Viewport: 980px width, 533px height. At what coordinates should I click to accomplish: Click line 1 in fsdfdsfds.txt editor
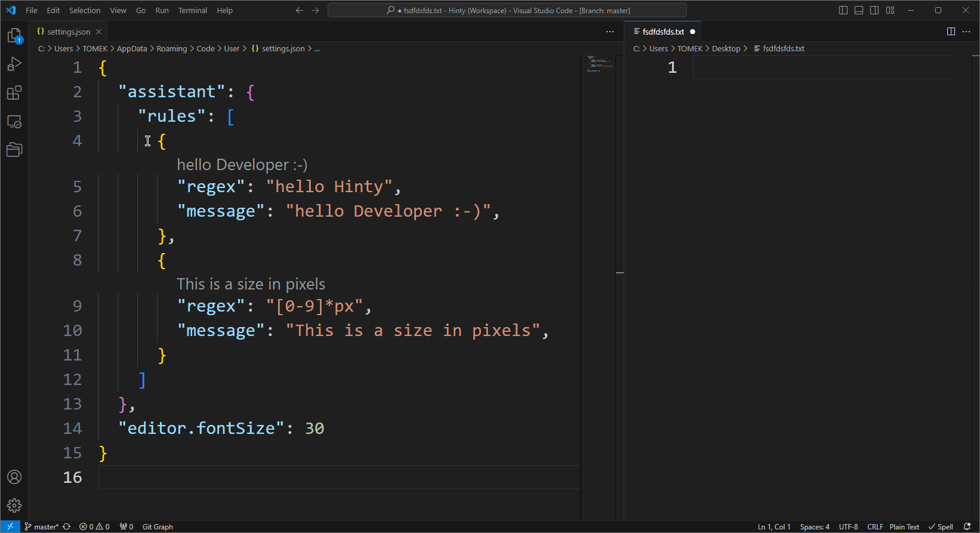822,67
